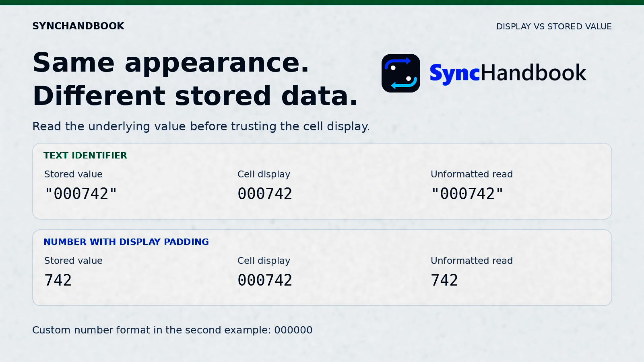
Task: Click the Stored value label in Text Identifier card
Action: pyautogui.click(x=73, y=174)
